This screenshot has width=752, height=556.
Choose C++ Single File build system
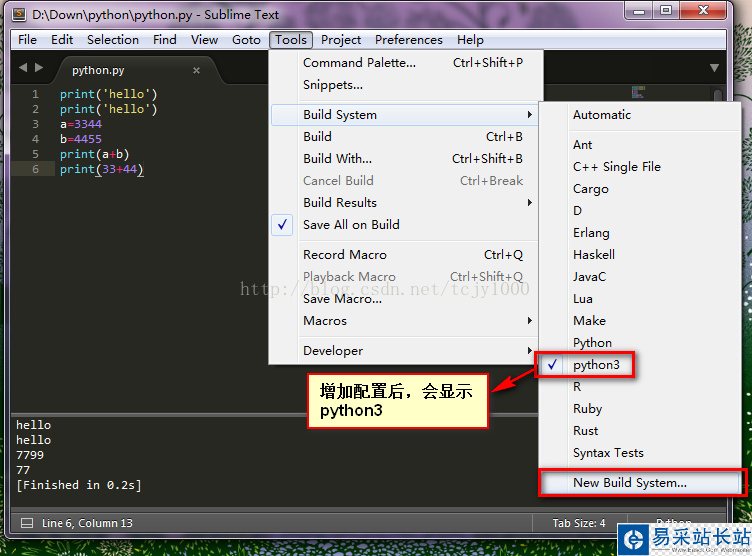640,166
